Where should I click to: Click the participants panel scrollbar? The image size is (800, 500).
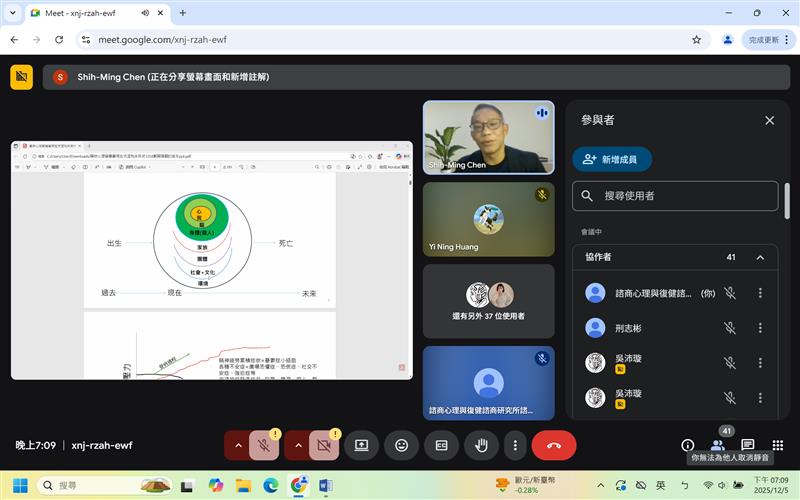(x=787, y=200)
